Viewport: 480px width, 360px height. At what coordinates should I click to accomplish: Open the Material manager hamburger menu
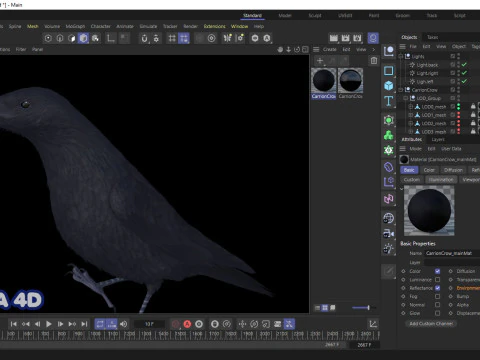(316, 49)
